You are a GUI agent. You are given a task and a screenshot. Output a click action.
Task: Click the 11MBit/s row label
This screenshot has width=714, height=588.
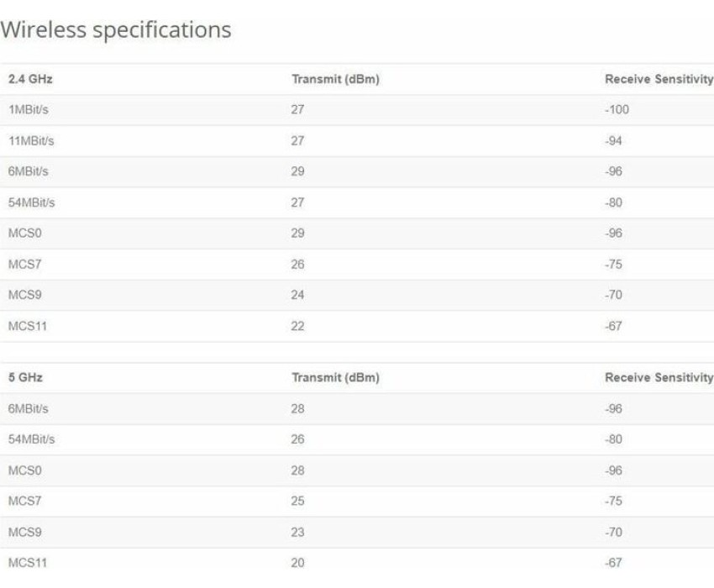[x=31, y=141]
